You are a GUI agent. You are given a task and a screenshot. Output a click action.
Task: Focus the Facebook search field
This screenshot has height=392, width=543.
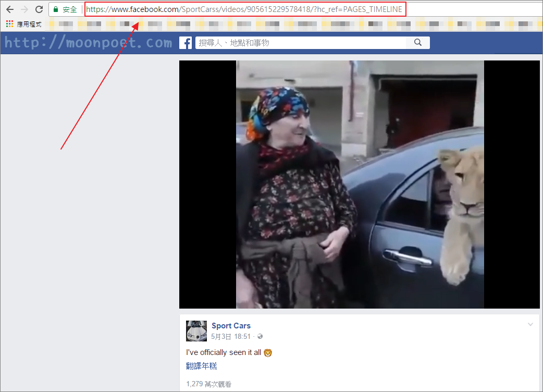pyautogui.click(x=300, y=43)
